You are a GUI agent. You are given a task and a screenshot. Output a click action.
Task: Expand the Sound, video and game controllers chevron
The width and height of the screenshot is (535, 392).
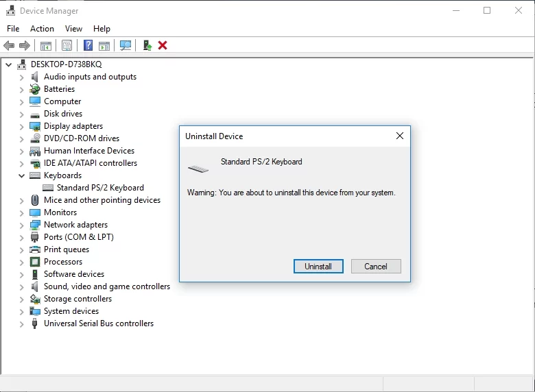21,287
